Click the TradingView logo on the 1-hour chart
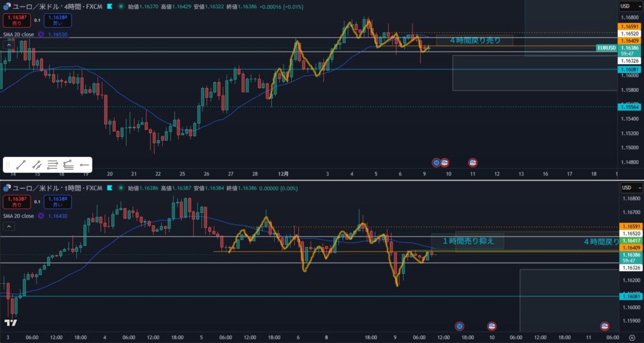The height and width of the screenshot is (343, 644). 10,323
